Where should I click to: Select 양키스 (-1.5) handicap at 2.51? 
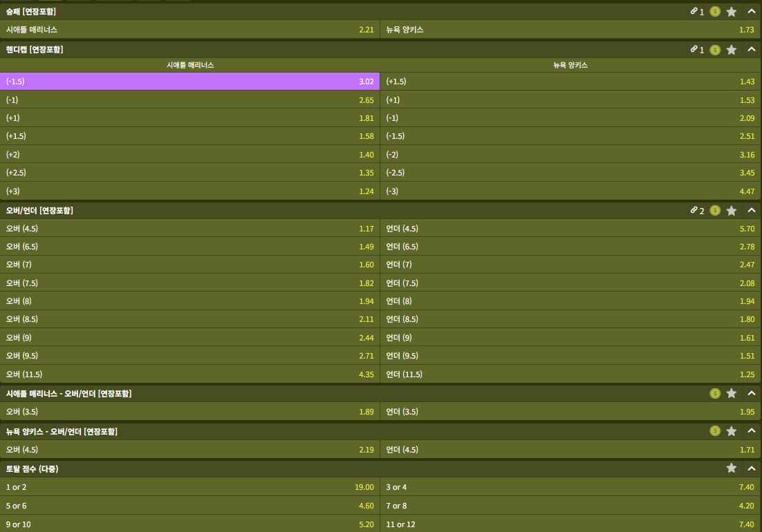point(570,136)
